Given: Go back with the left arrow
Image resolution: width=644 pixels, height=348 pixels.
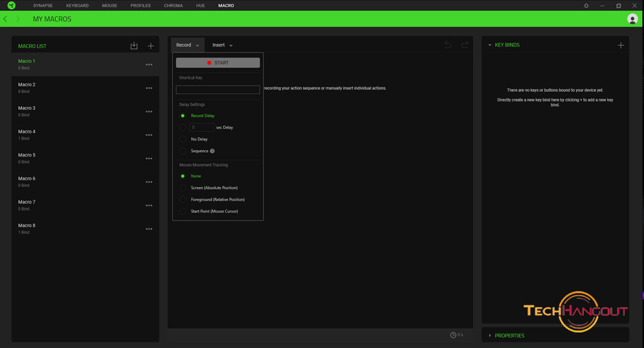Looking at the screenshot, I should tap(5, 19).
